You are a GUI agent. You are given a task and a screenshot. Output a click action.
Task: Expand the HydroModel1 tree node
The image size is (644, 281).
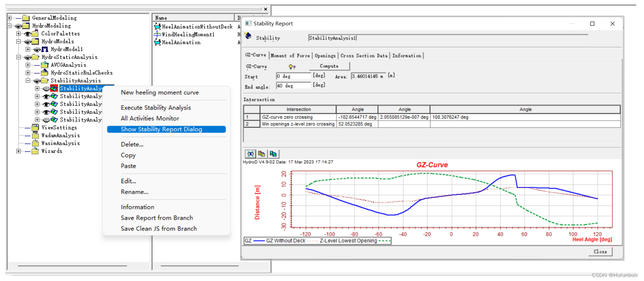(28, 49)
